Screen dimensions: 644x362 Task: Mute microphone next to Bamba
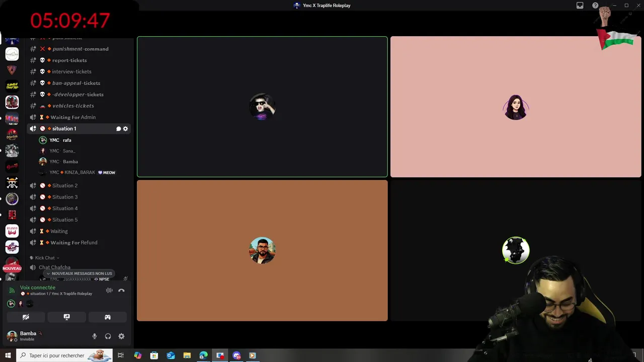click(x=94, y=336)
